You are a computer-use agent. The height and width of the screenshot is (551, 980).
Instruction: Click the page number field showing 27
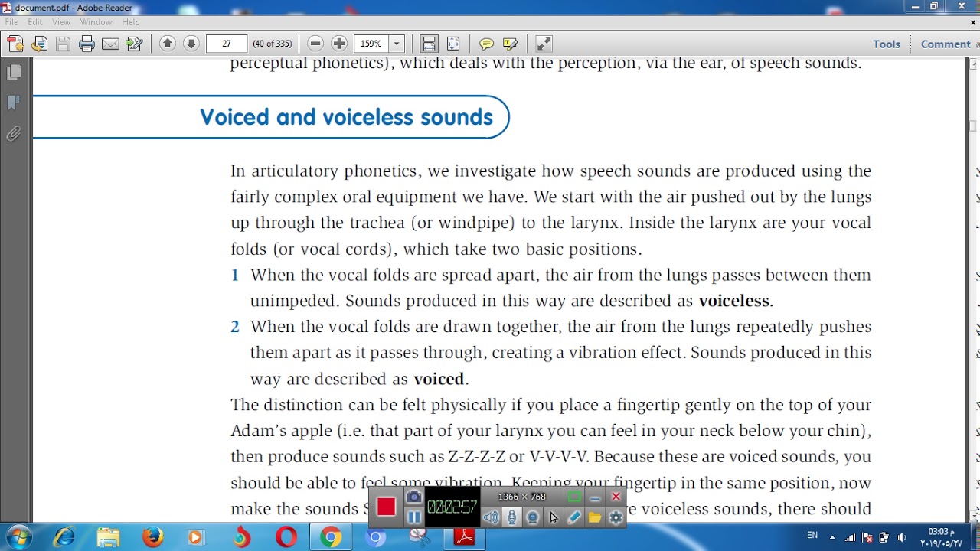coord(227,44)
